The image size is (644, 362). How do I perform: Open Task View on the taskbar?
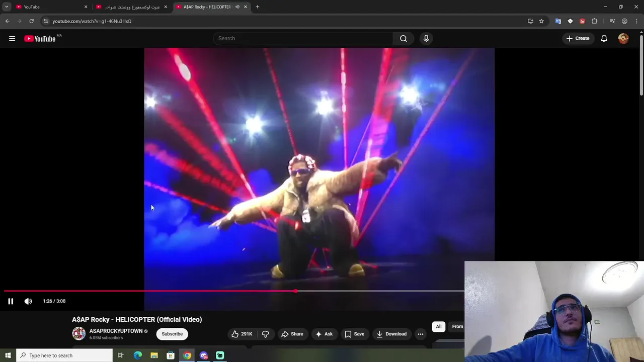(x=121, y=355)
